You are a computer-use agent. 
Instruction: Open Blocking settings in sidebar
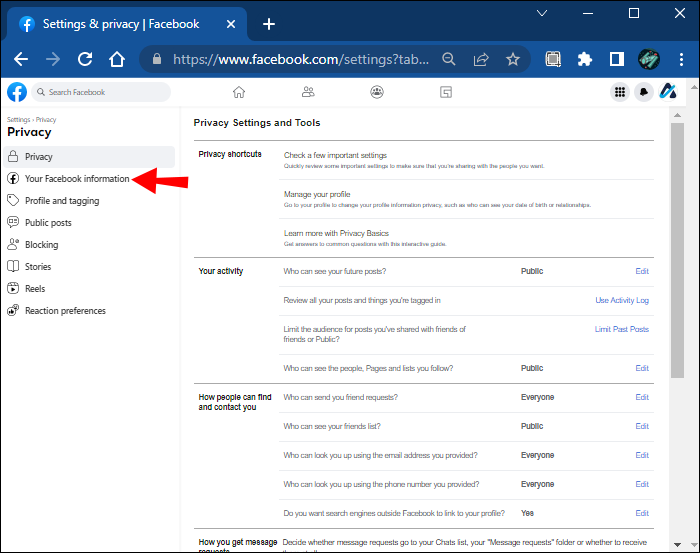tap(41, 245)
